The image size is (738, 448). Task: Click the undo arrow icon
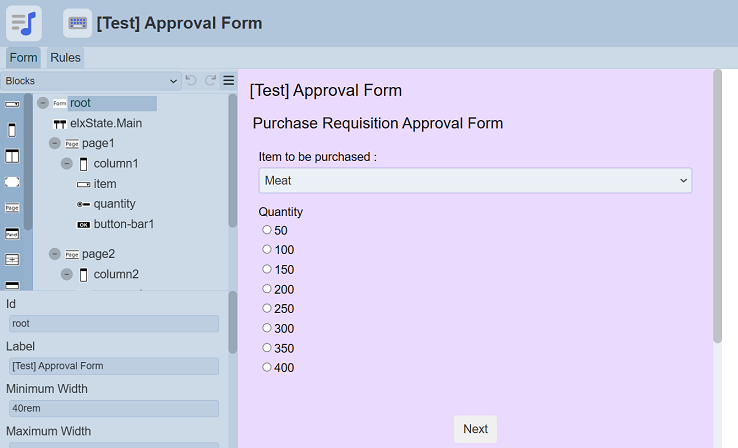[x=191, y=81]
